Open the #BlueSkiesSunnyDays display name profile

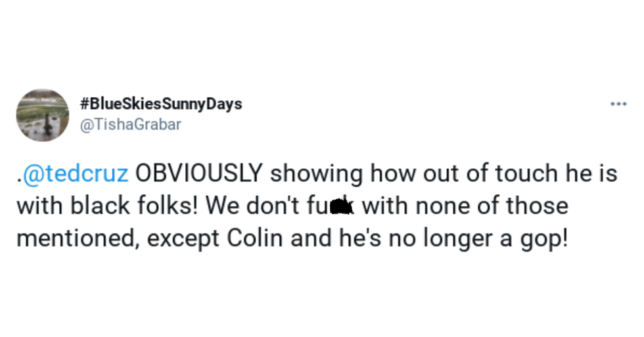160,104
